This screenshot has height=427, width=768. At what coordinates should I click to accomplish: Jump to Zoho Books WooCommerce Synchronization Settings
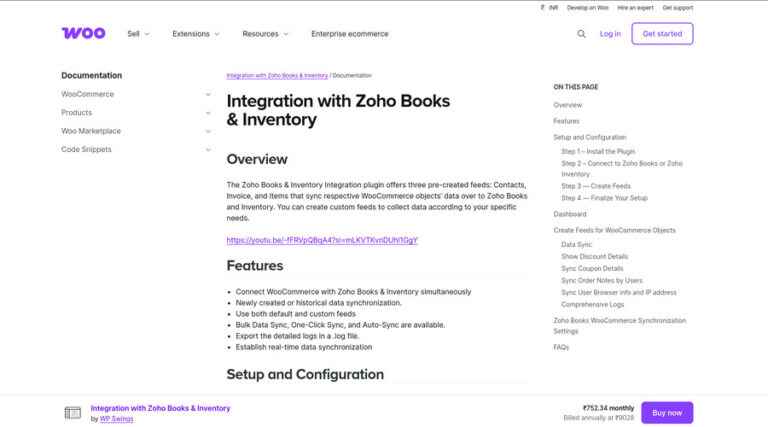coord(620,326)
